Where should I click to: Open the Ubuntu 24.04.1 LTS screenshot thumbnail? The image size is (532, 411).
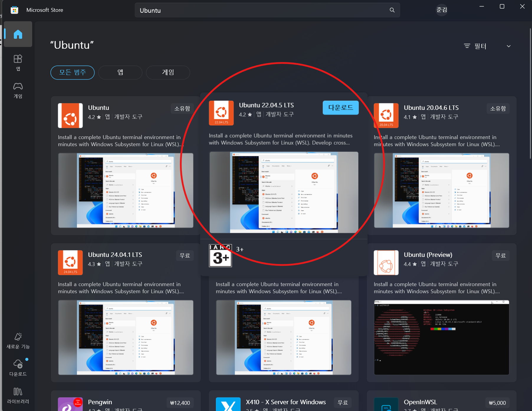(126, 337)
